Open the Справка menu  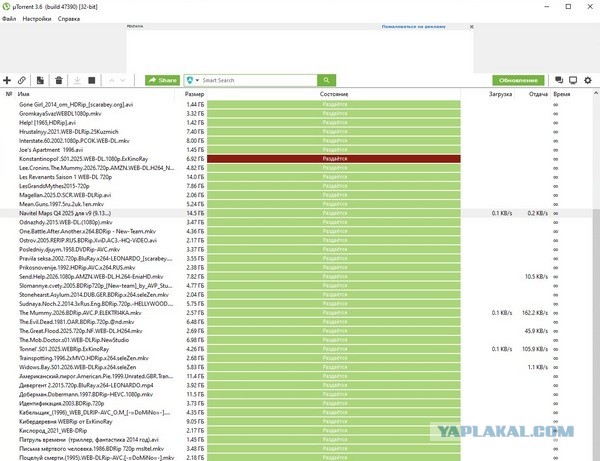(69, 19)
